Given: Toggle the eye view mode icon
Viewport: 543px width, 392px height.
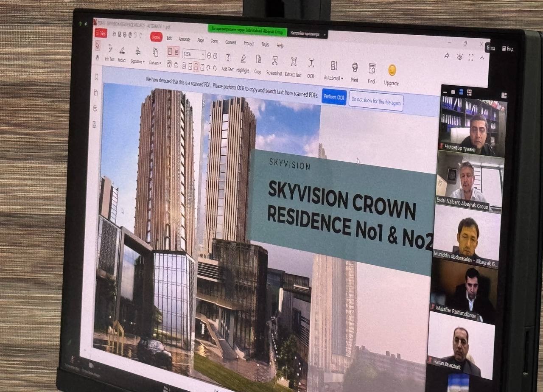Looking at the screenshot, I should click(x=459, y=56).
